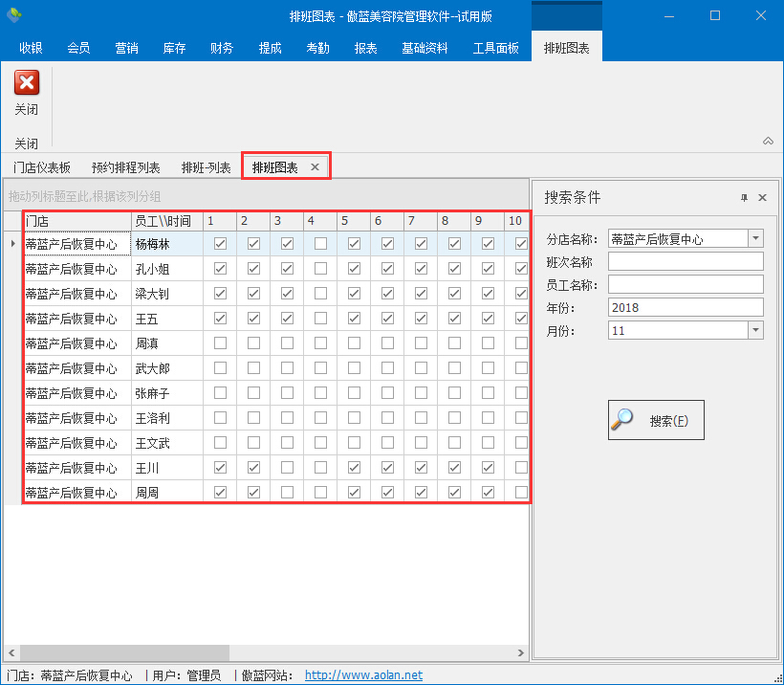
Task: Switch to the 预约排程列表 tab
Action: (x=126, y=167)
